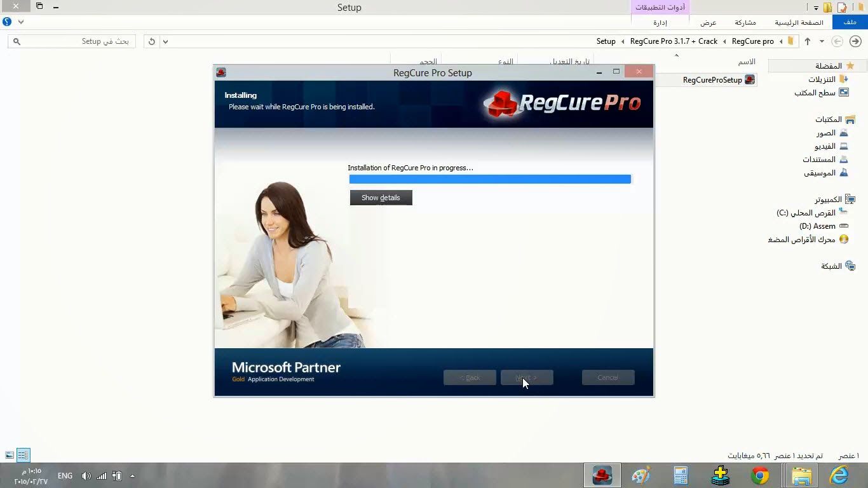Click the disabled Back button in installer

[x=470, y=377]
